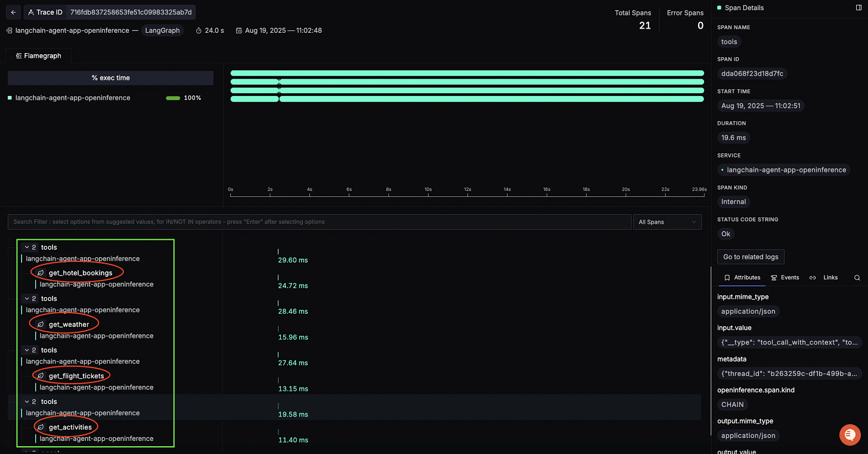Click the LangGraph badge in the header
868x454 pixels.
(x=162, y=30)
